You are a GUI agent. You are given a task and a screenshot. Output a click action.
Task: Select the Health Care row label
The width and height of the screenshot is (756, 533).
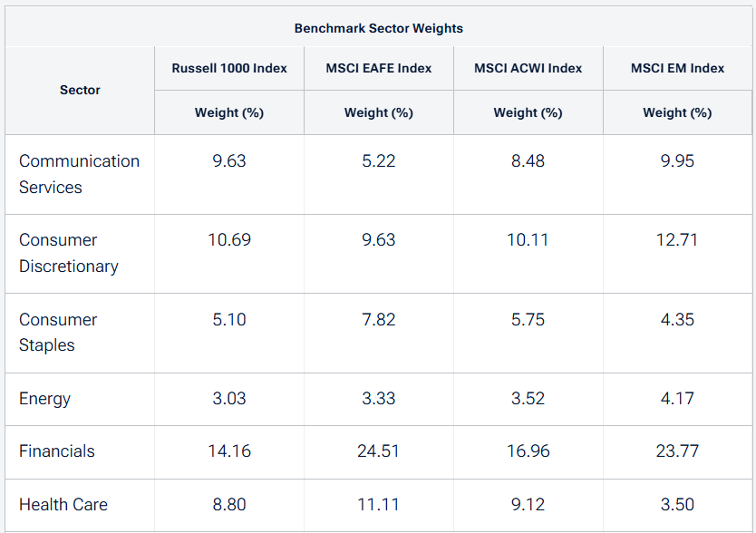(x=63, y=504)
